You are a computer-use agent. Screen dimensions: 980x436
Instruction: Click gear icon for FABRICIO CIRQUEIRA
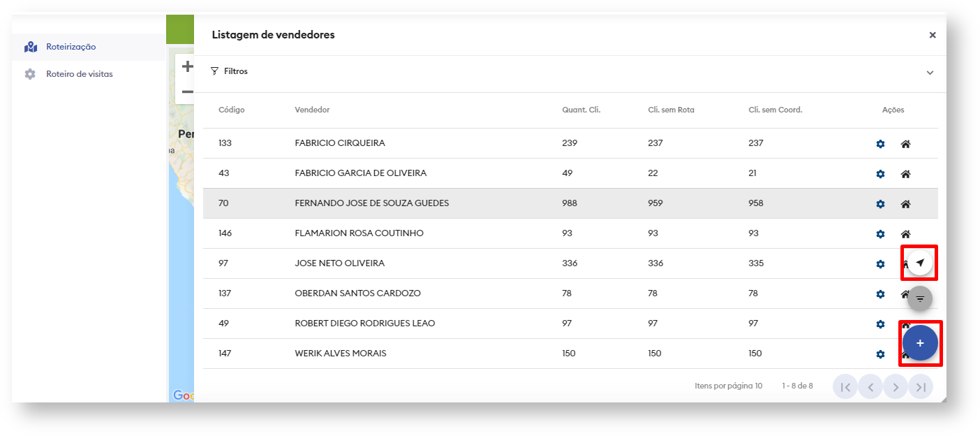(880, 144)
